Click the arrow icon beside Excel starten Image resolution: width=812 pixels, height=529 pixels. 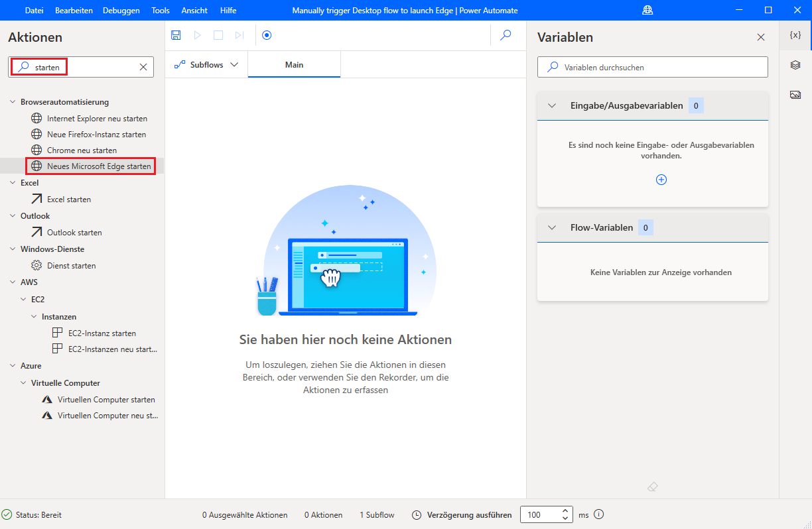[x=36, y=200]
